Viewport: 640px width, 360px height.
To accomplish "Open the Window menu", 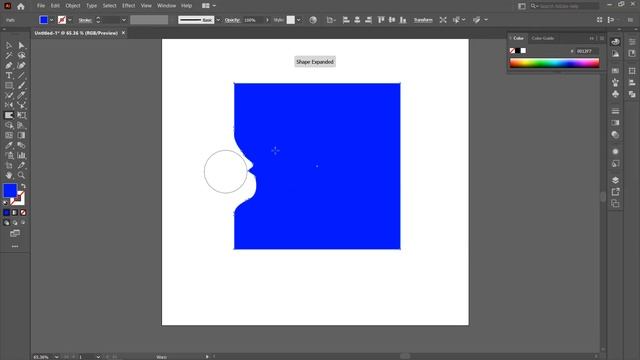I will (167, 6).
